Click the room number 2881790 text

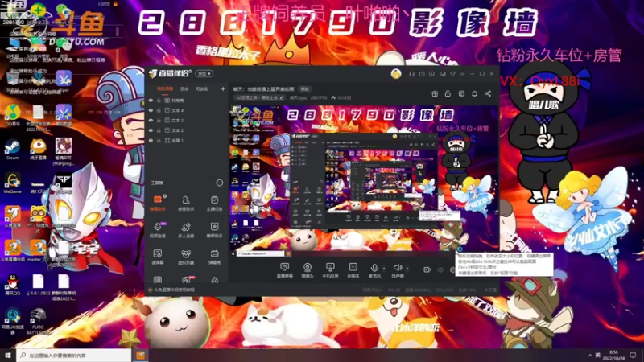coord(319,98)
